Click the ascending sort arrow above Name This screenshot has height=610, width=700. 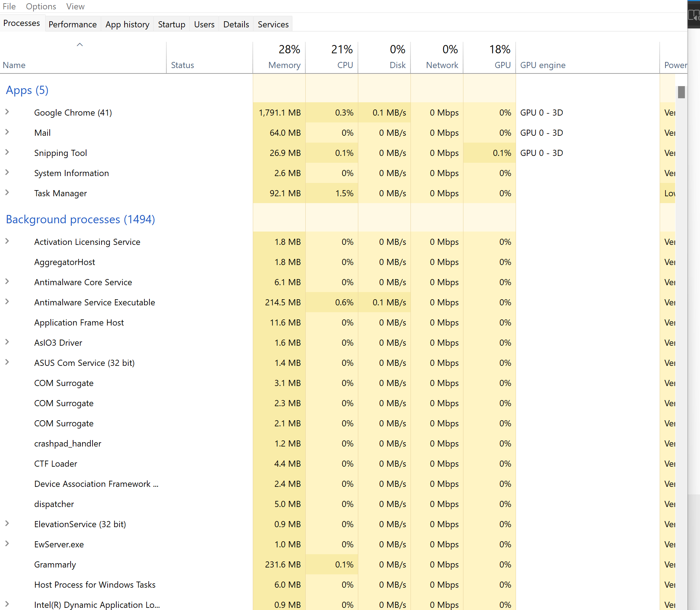pos(80,44)
